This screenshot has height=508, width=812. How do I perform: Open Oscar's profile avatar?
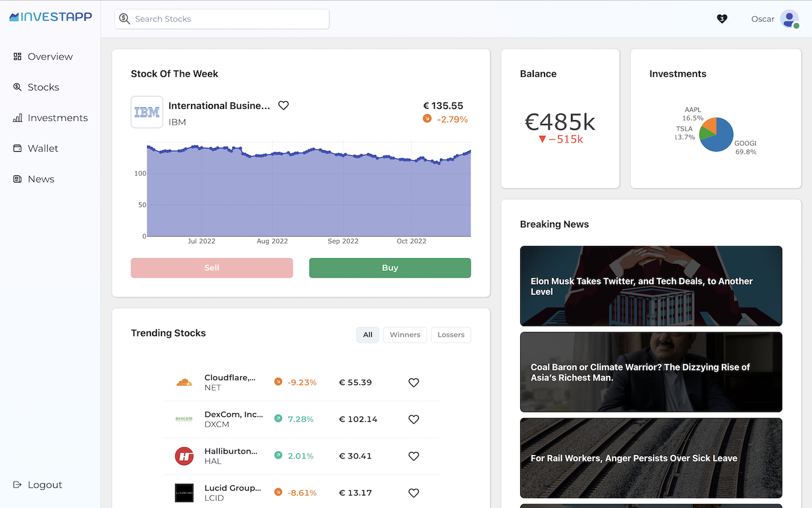click(789, 19)
